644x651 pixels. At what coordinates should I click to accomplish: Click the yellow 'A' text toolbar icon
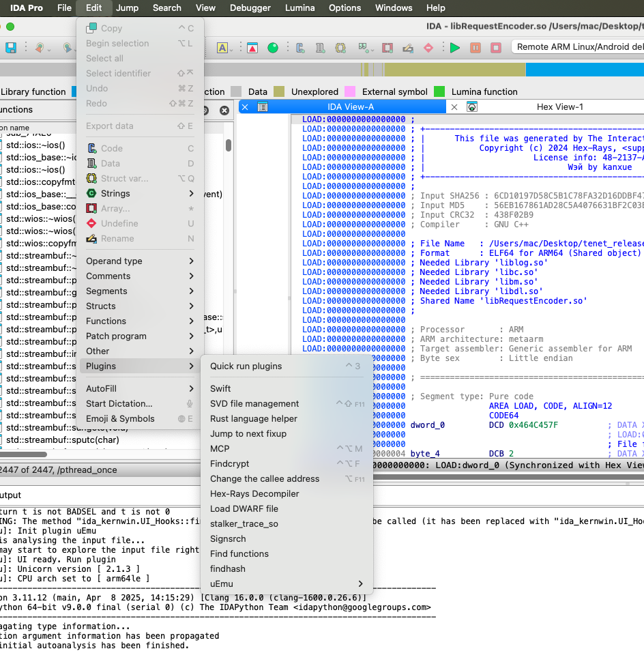coord(222,48)
